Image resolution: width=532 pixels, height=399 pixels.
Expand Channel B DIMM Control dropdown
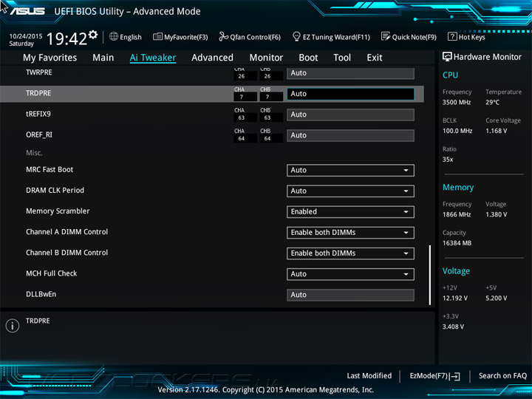point(350,253)
